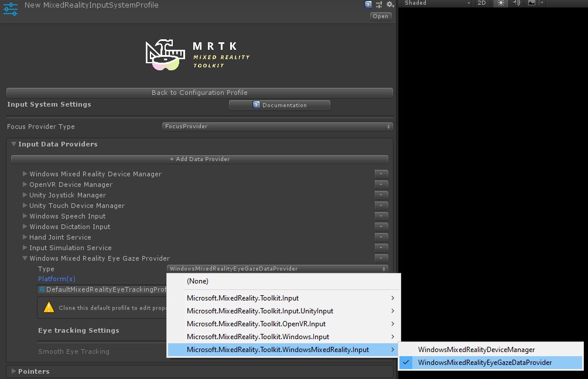Remove Windows Dictation Input provider
The height and width of the screenshot is (379, 588).
click(381, 226)
